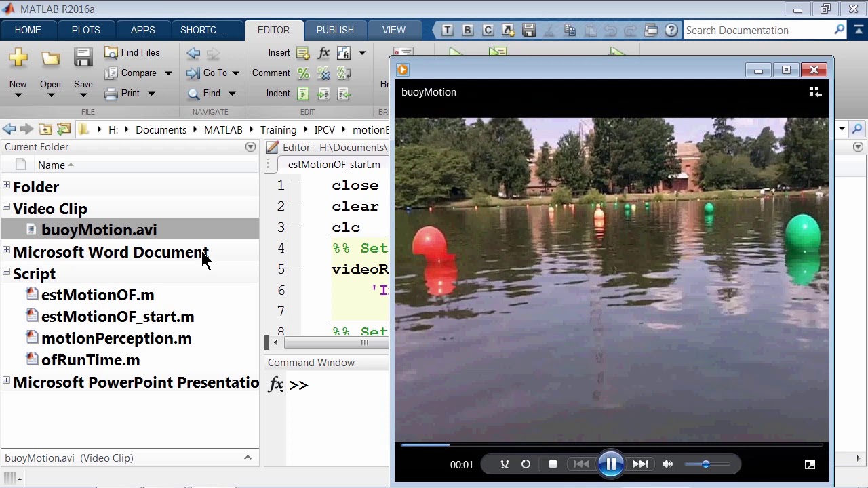
Task: Click the estMotionOF_start.m editor tab
Action: point(334,165)
